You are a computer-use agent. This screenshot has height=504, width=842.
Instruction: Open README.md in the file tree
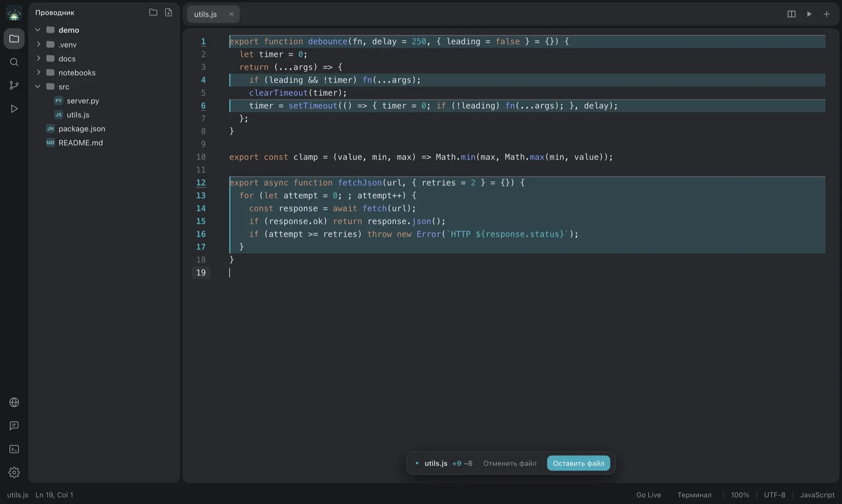coord(104,143)
